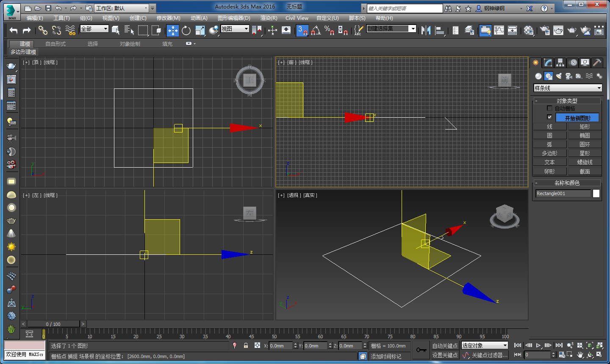Open the 创建选择集 named selection dropdown
The height and width of the screenshot is (364, 610).
pyautogui.click(x=391, y=28)
